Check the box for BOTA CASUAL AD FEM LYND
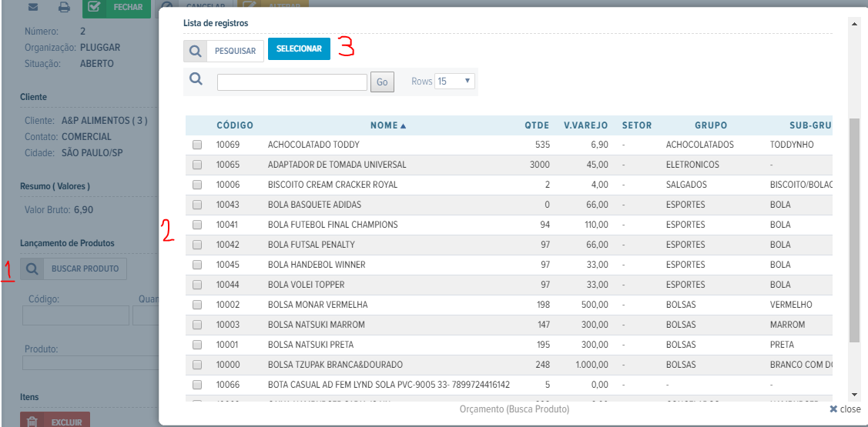868x427 pixels. (x=197, y=385)
